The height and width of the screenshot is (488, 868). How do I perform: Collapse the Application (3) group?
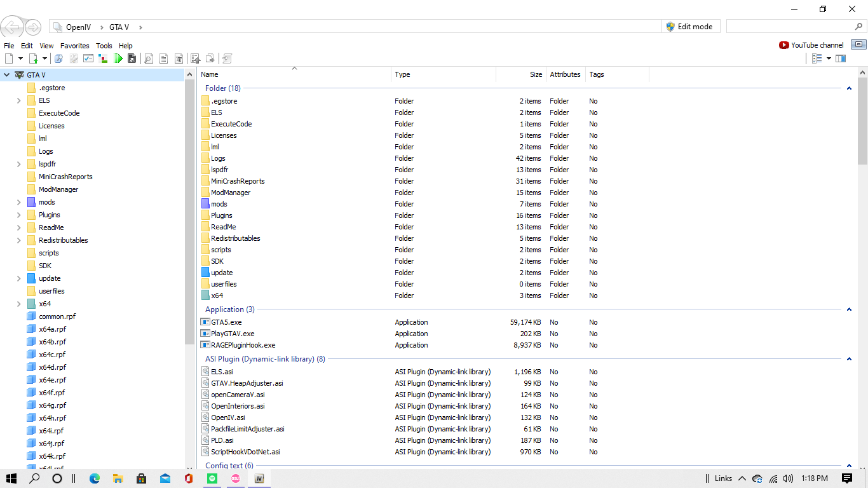click(849, 309)
